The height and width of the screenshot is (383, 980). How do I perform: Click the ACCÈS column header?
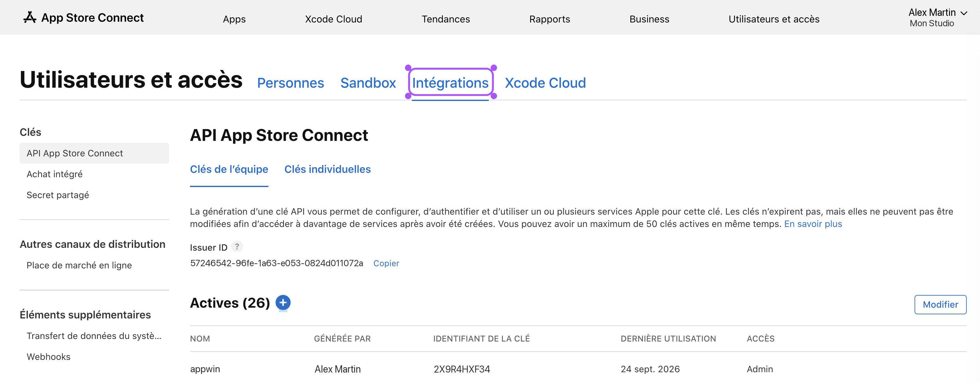(x=761, y=339)
